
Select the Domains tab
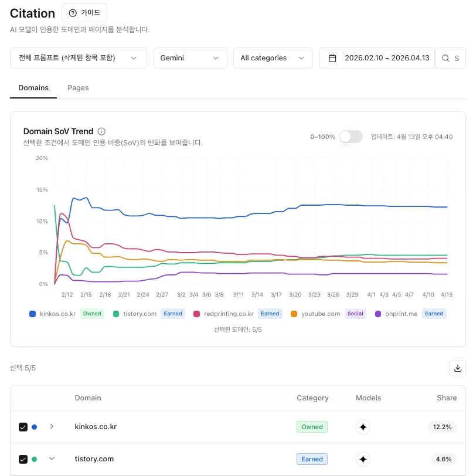(33, 88)
